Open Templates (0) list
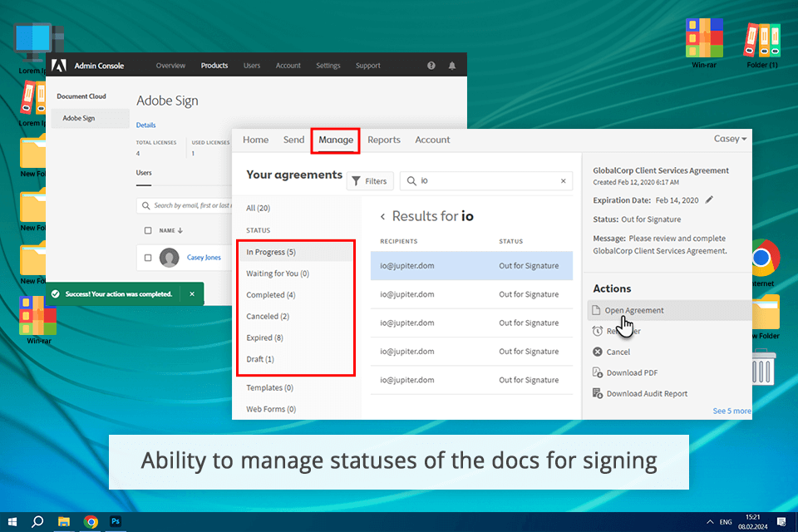Image resolution: width=798 pixels, height=532 pixels. coord(269,387)
